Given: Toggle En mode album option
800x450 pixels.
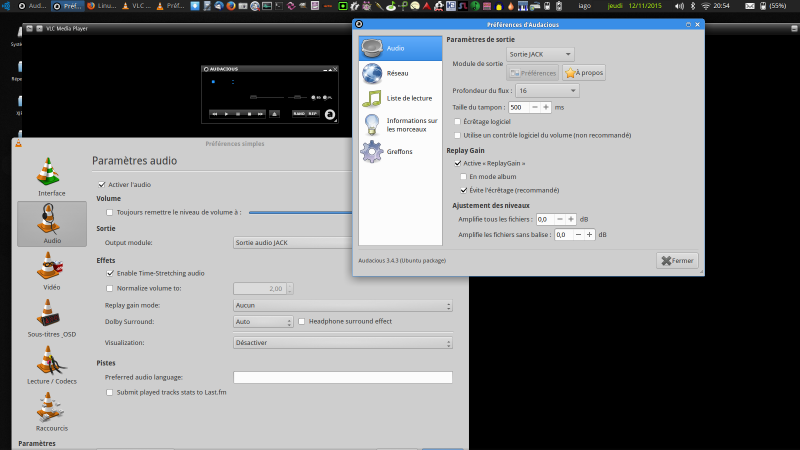Looking at the screenshot, I should point(463,176).
